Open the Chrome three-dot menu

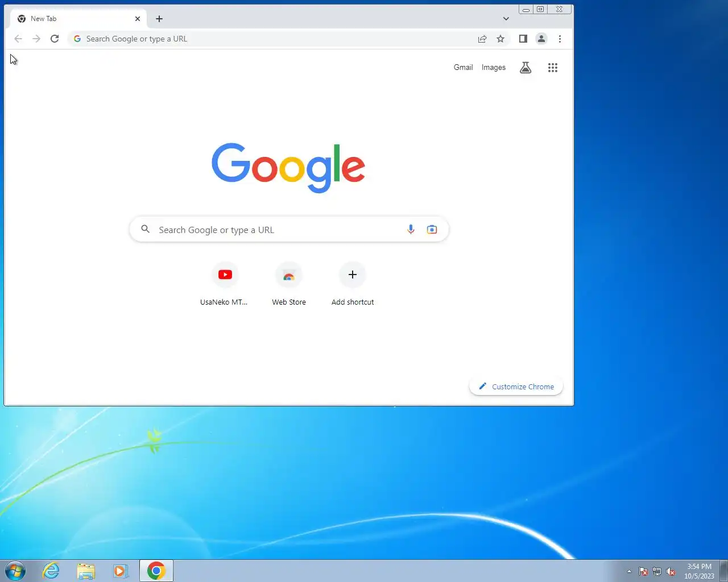pyautogui.click(x=560, y=39)
